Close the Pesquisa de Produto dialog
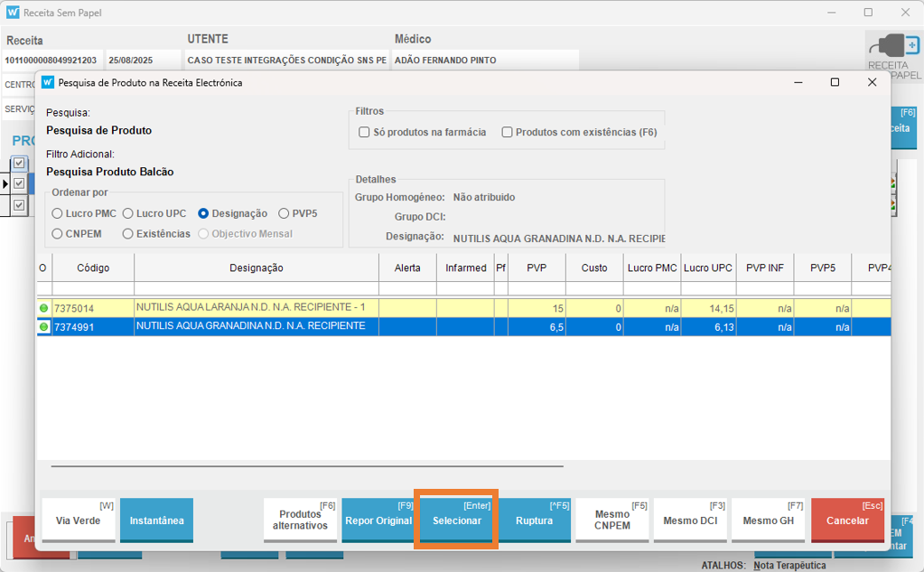The width and height of the screenshot is (924, 572). click(x=873, y=82)
